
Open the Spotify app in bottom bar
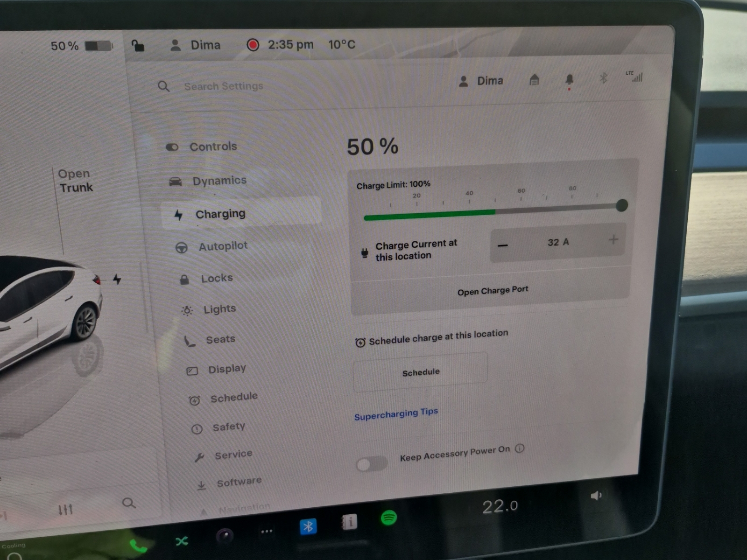pos(388,518)
